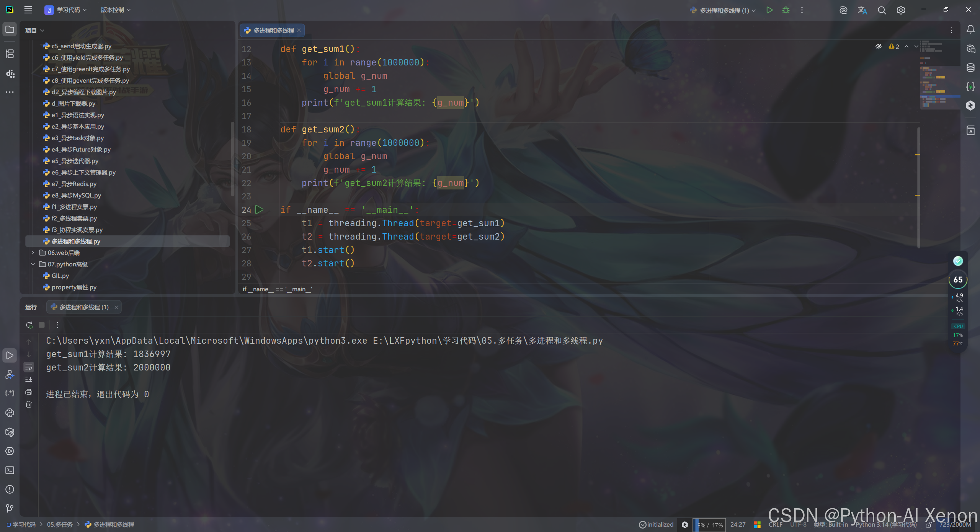Open the Terminal tool window

10,470
